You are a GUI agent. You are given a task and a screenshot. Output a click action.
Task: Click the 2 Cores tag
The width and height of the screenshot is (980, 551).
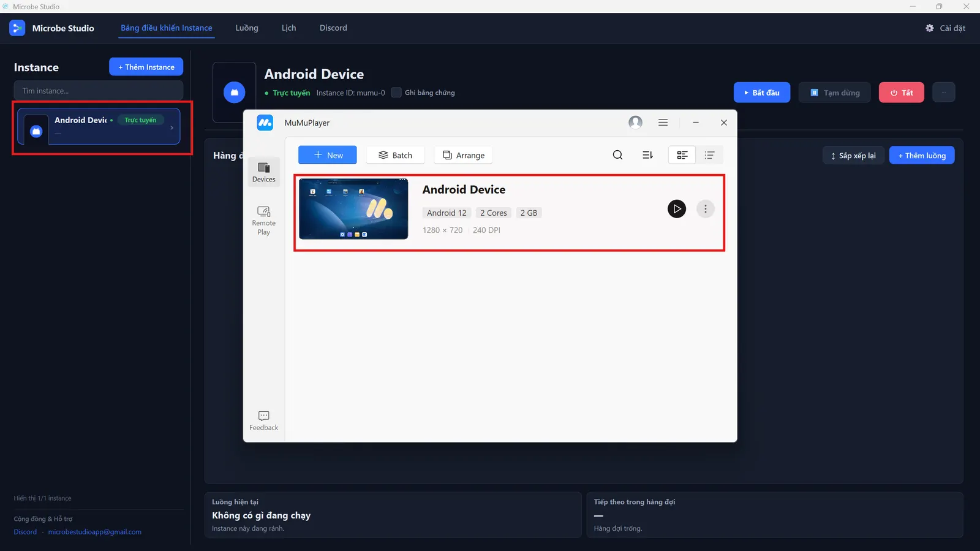pos(493,213)
